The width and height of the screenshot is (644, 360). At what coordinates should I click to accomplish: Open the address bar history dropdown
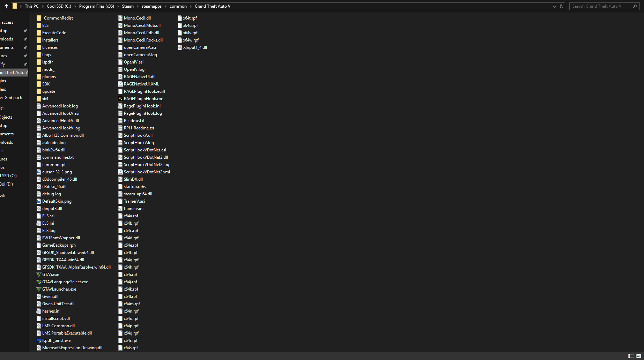tap(554, 6)
